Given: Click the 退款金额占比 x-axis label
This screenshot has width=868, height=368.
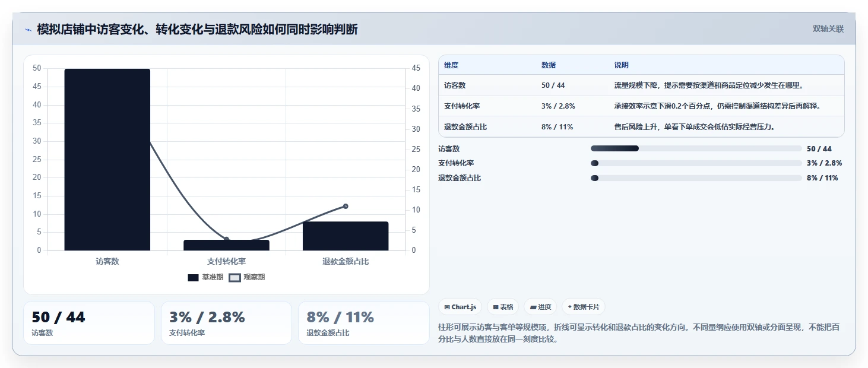Looking at the screenshot, I should pos(346,261).
